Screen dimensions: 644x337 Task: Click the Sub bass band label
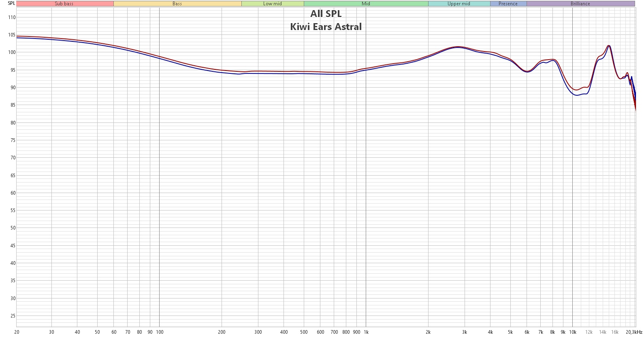(64, 4)
